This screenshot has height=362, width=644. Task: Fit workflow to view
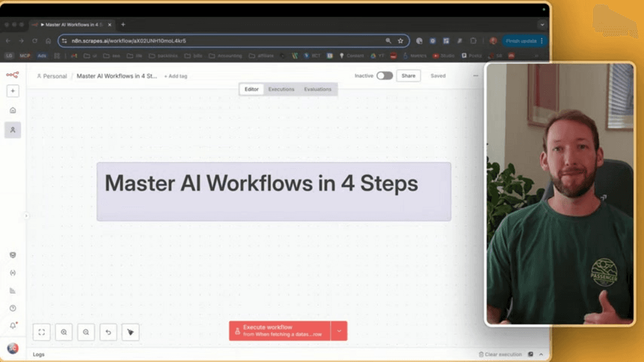(x=41, y=332)
